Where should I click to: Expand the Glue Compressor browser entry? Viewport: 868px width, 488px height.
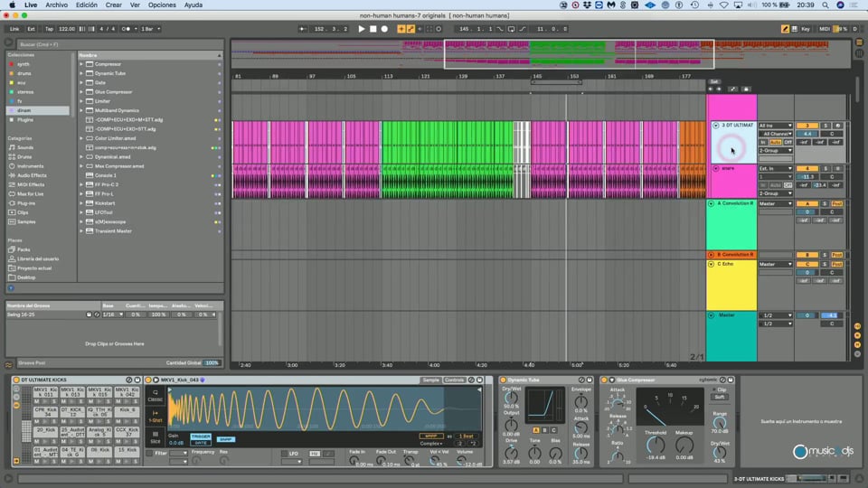click(81, 92)
